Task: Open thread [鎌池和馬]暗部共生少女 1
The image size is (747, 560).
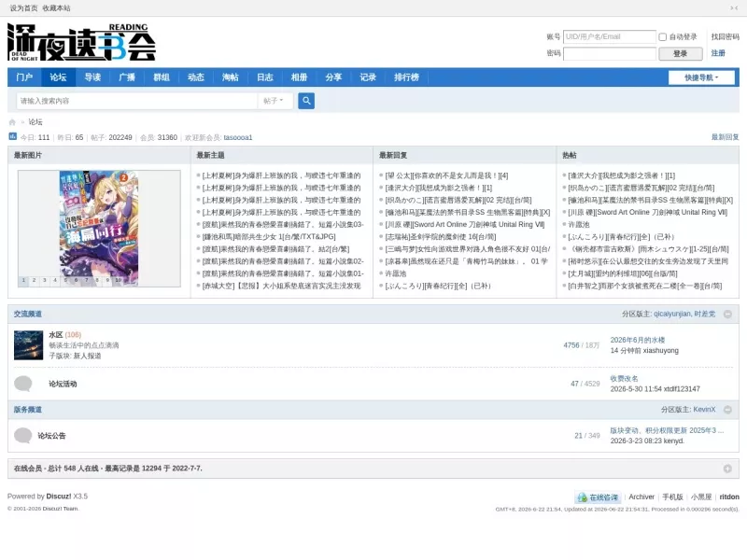Action: tap(269, 237)
